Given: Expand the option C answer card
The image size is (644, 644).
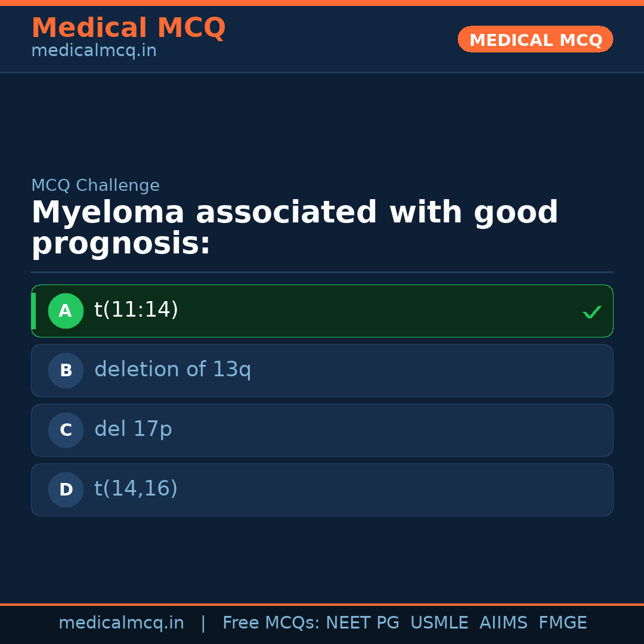Looking at the screenshot, I should coord(322,430).
